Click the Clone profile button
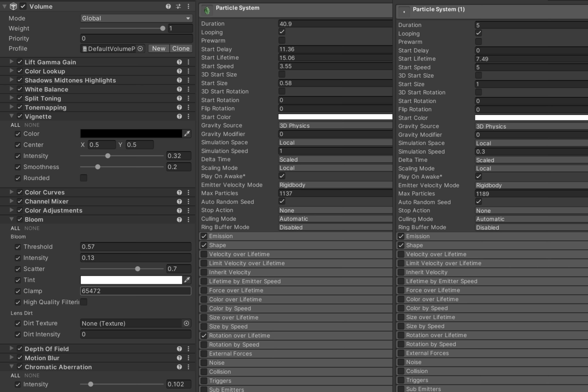 point(181,48)
